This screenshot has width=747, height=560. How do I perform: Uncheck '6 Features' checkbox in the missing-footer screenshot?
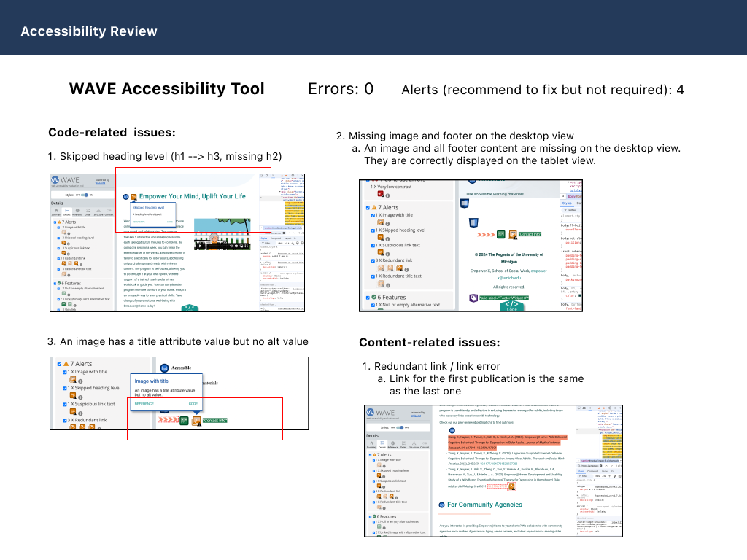tap(369, 297)
